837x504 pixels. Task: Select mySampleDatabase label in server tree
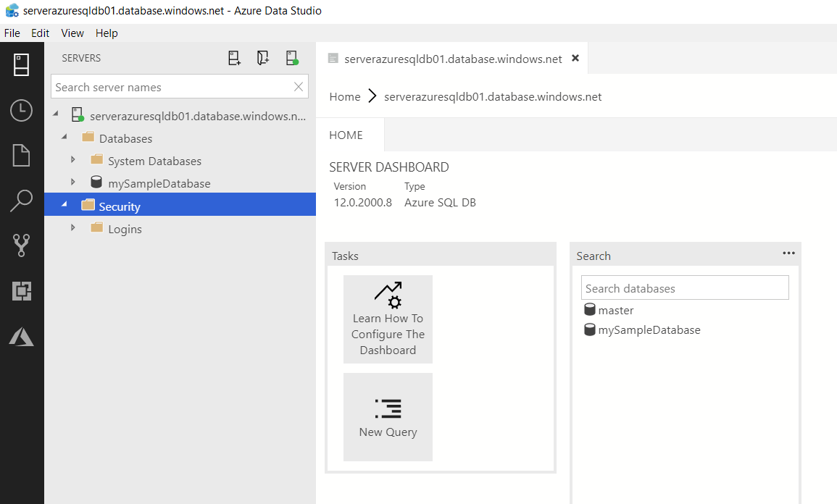click(159, 183)
